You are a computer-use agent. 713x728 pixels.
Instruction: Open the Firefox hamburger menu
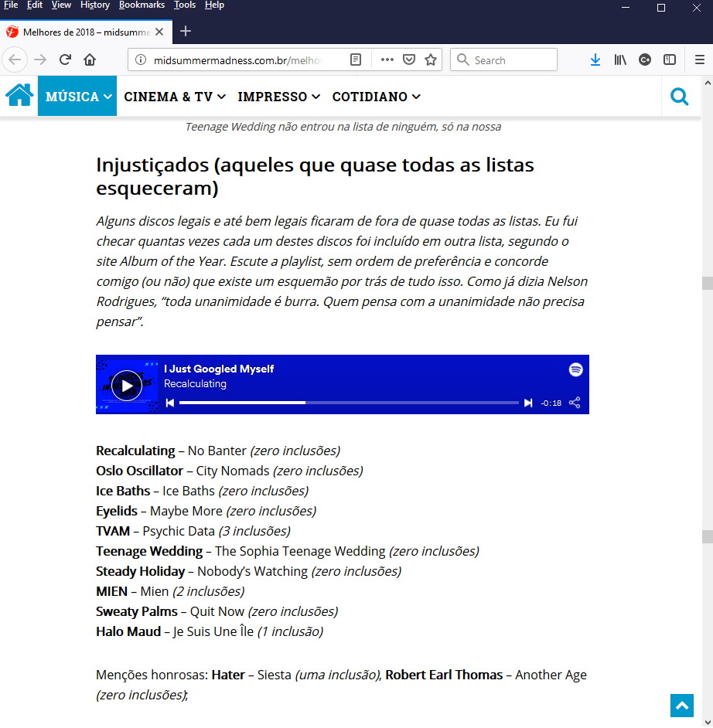(x=700, y=60)
